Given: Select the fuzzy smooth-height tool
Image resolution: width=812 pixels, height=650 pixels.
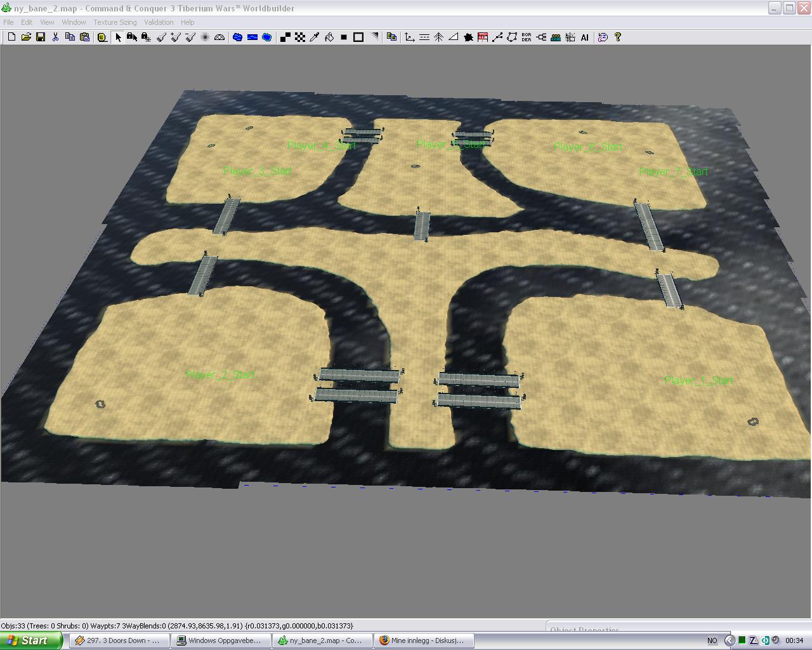Looking at the screenshot, I should click(x=205, y=37).
